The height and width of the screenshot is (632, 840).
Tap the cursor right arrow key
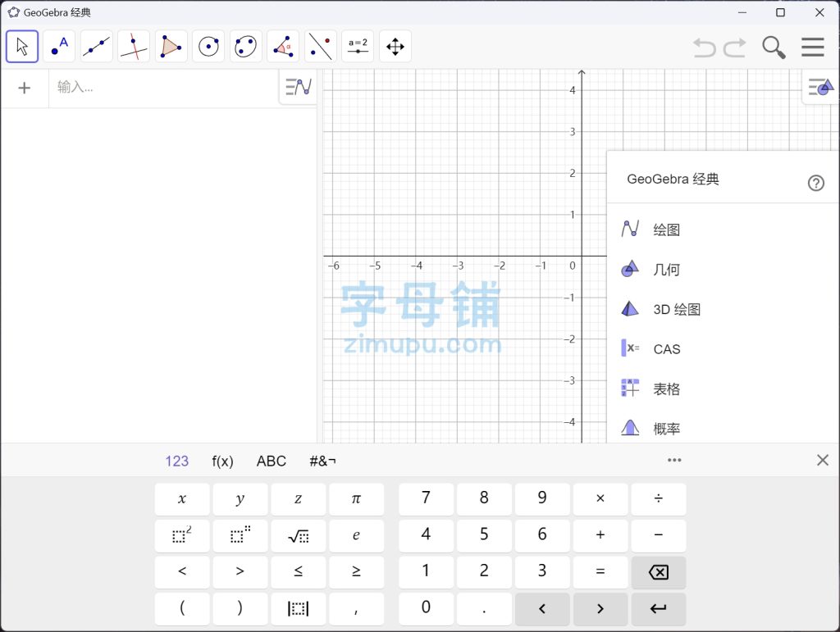tap(600, 608)
